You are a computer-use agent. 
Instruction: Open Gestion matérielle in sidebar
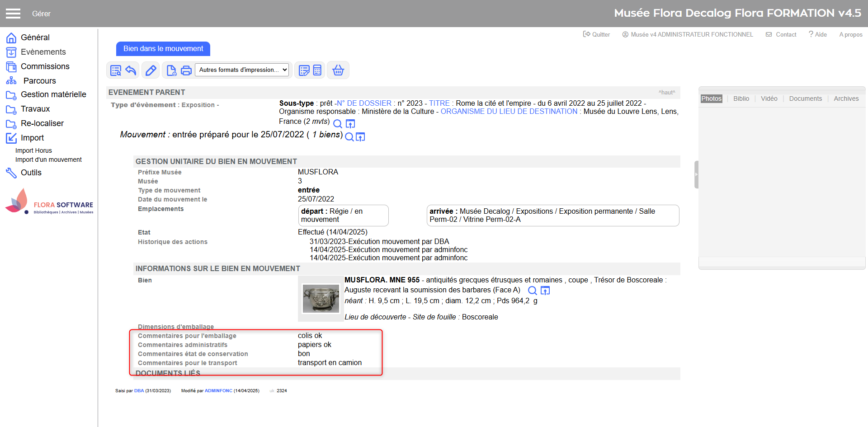pos(53,94)
